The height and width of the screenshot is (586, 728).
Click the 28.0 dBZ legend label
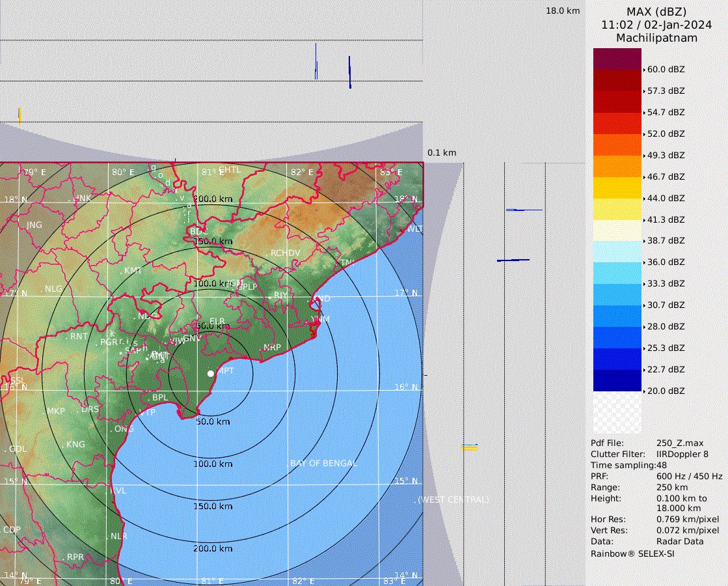(666, 326)
